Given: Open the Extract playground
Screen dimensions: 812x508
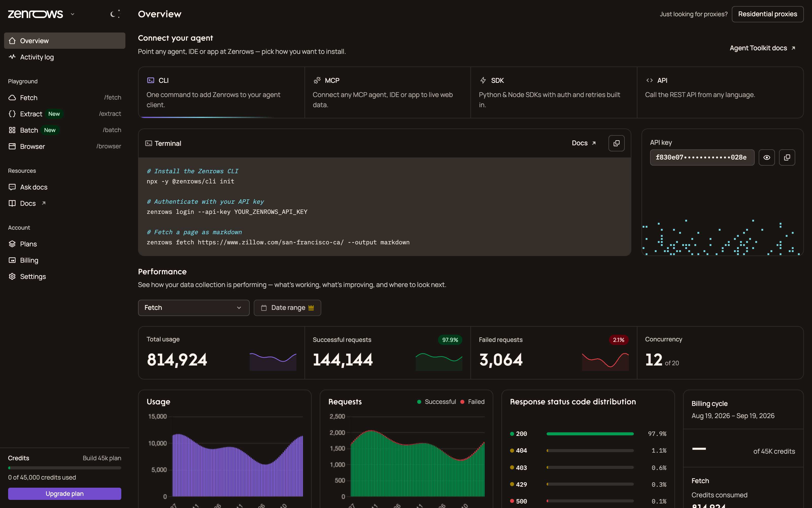Looking at the screenshot, I should point(65,114).
